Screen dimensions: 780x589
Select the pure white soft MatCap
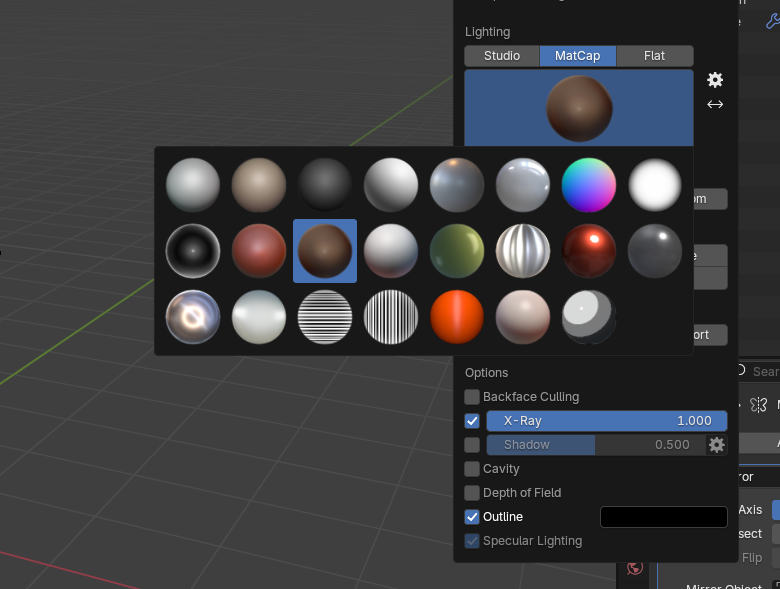(655, 185)
